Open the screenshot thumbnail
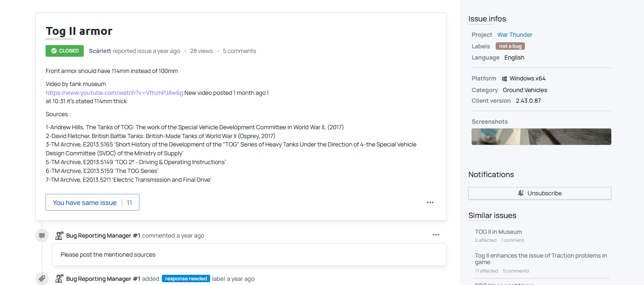 (x=541, y=137)
